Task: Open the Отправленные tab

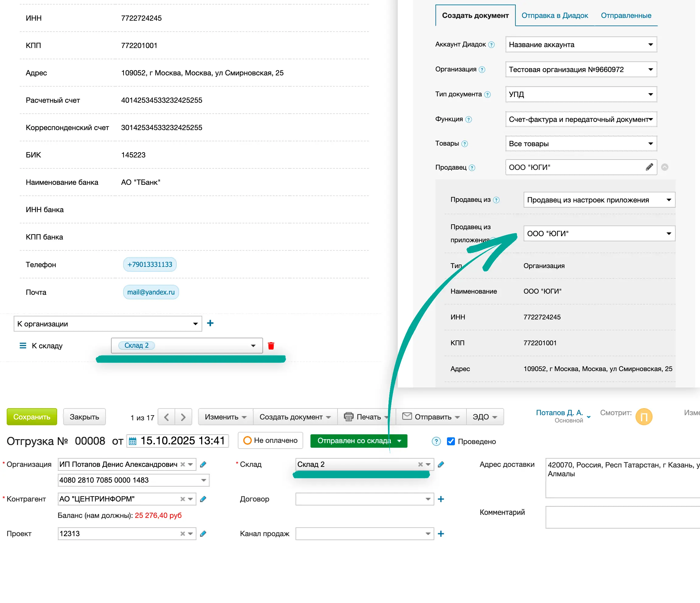Action: click(626, 16)
